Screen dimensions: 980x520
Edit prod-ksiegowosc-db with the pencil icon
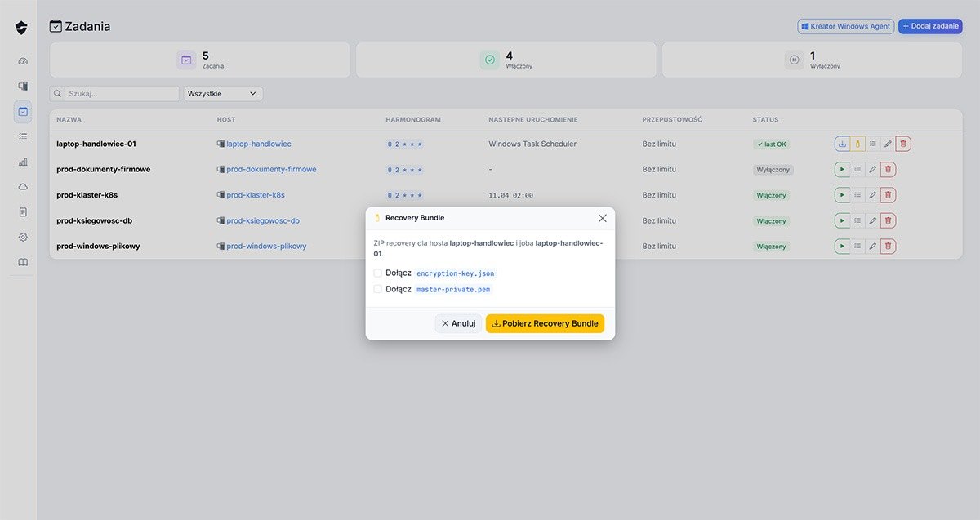tap(873, 220)
